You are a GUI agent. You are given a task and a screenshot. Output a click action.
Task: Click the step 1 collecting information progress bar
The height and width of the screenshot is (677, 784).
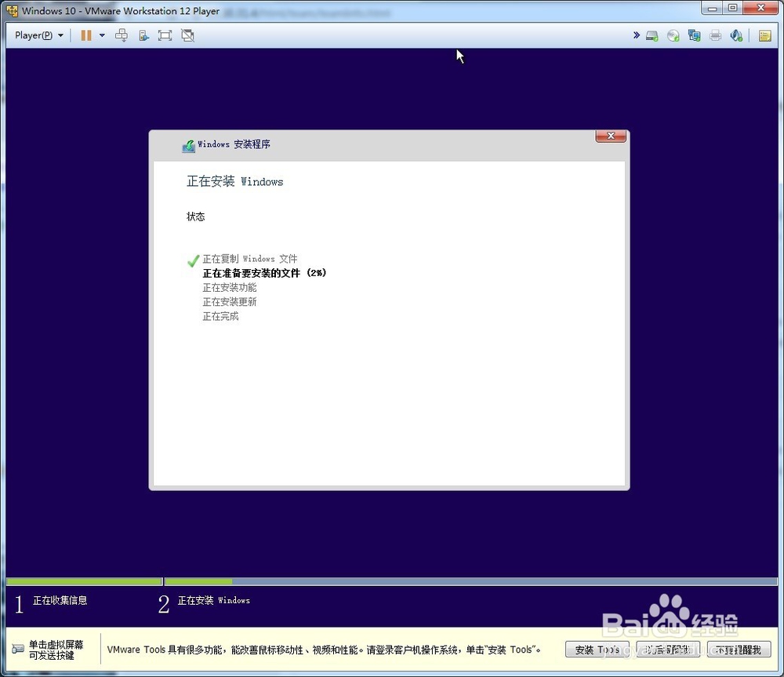point(85,581)
